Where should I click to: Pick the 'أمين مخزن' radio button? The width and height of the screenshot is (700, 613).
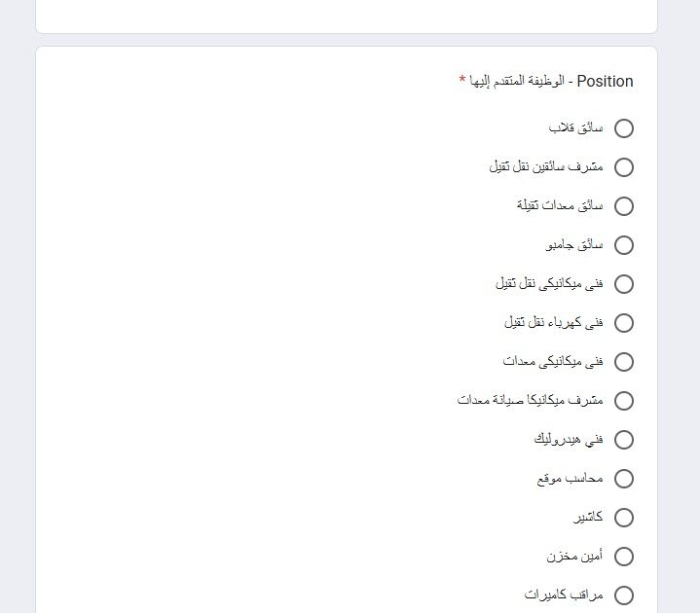coord(624,557)
